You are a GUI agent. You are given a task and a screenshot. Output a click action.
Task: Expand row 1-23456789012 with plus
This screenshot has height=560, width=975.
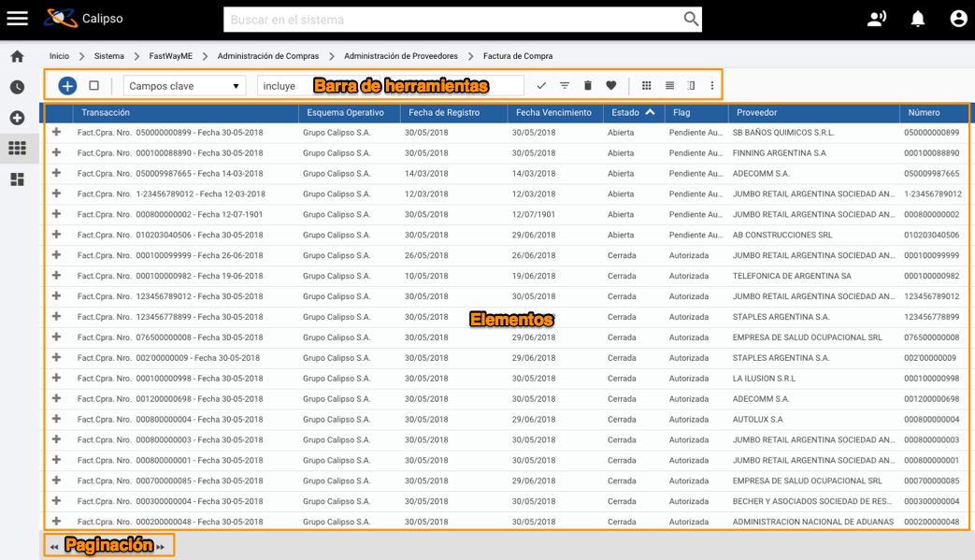coord(57,194)
